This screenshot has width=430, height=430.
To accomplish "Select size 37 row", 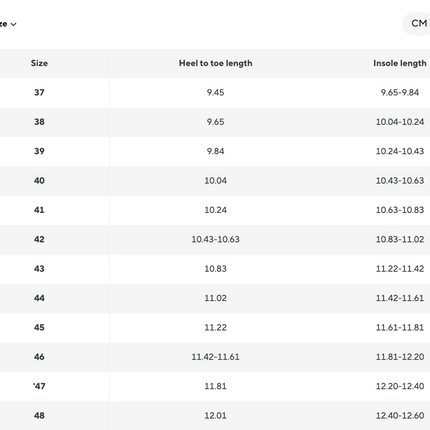I will point(215,93).
